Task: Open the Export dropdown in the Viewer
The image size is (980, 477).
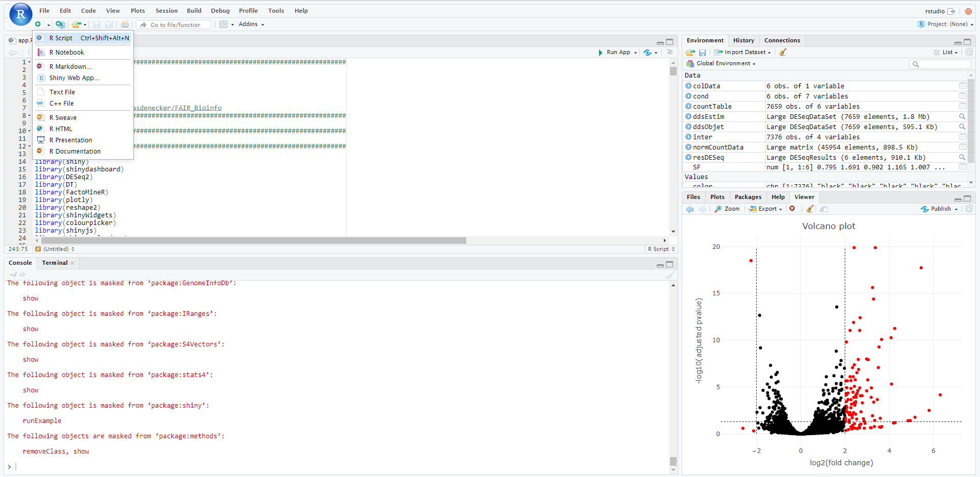Action: 766,209
